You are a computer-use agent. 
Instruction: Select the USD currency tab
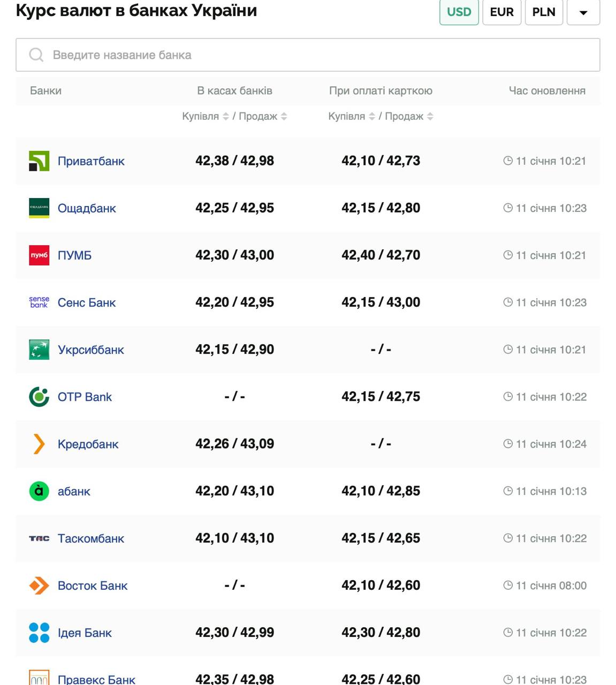coord(459,12)
